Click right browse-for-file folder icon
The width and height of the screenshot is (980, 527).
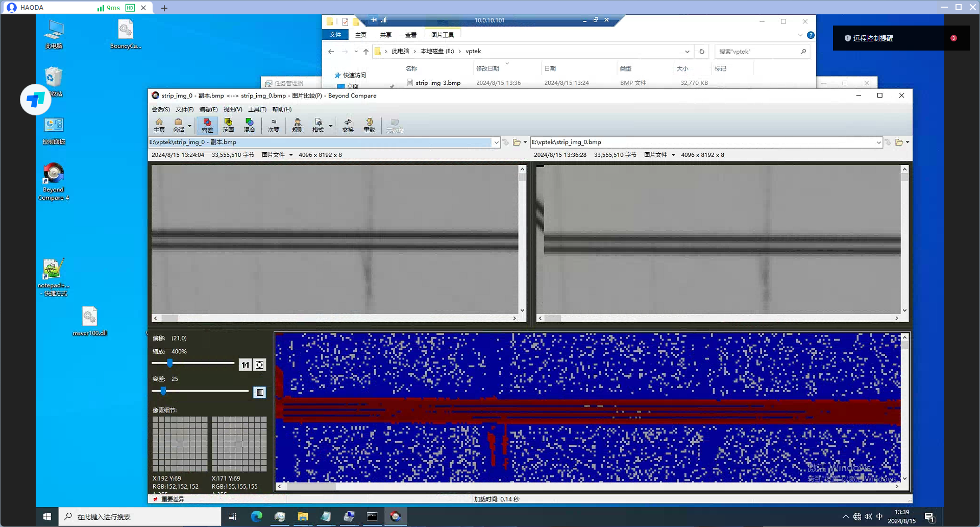(x=899, y=142)
